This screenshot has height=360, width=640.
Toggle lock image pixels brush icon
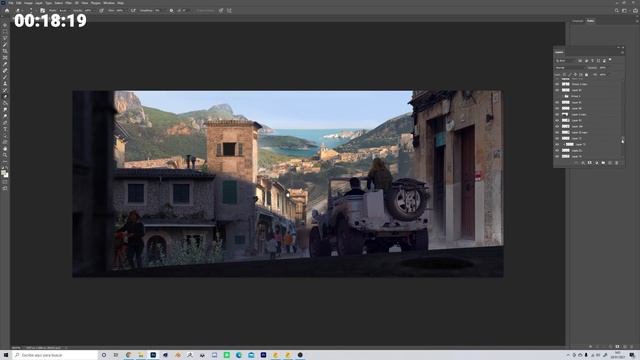point(570,74)
